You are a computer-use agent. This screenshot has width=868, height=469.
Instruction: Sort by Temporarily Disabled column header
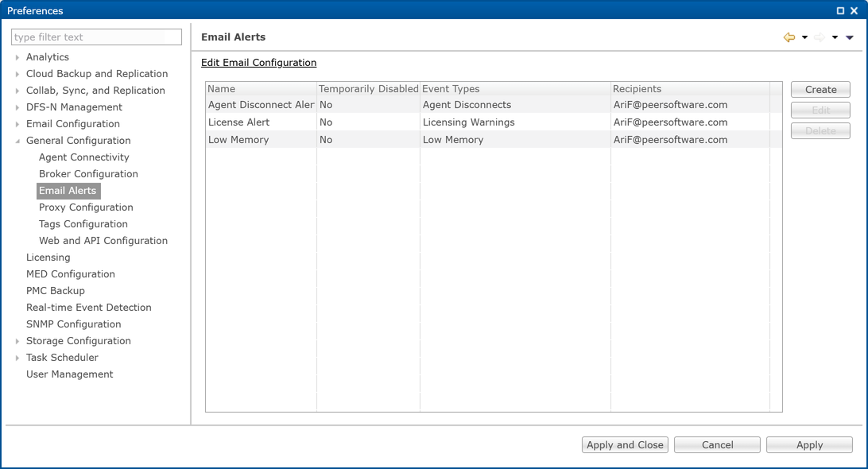[369, 88]
